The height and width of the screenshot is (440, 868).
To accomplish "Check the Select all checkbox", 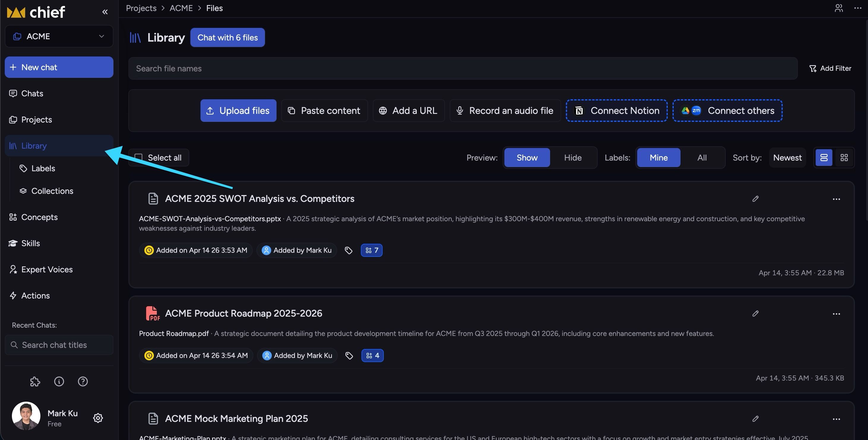I will (138, 158).
